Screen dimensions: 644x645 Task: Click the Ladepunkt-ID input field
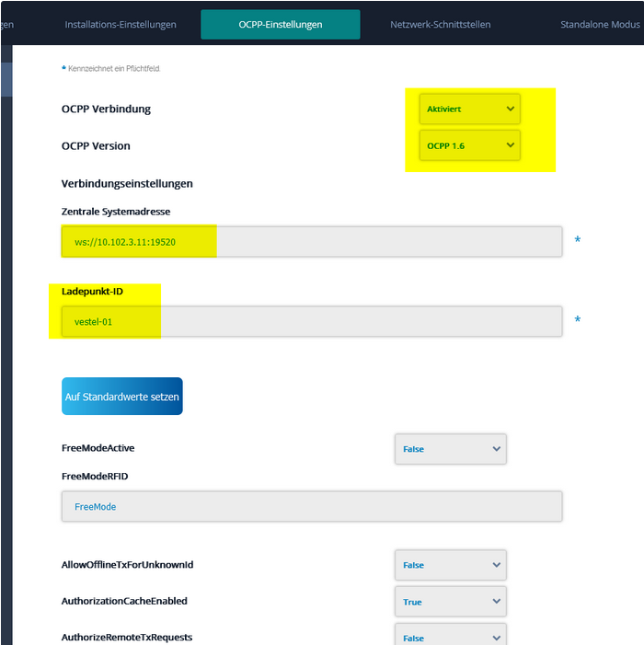pyautogui.click(x=312, y=321)
